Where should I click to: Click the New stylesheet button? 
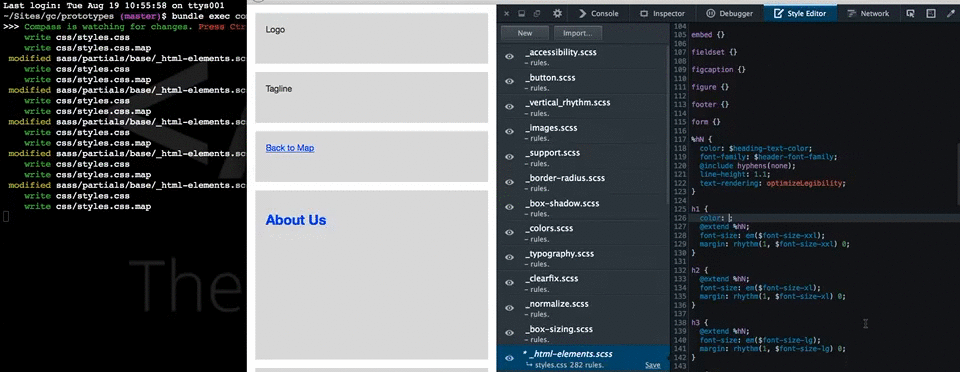[525, 33]
